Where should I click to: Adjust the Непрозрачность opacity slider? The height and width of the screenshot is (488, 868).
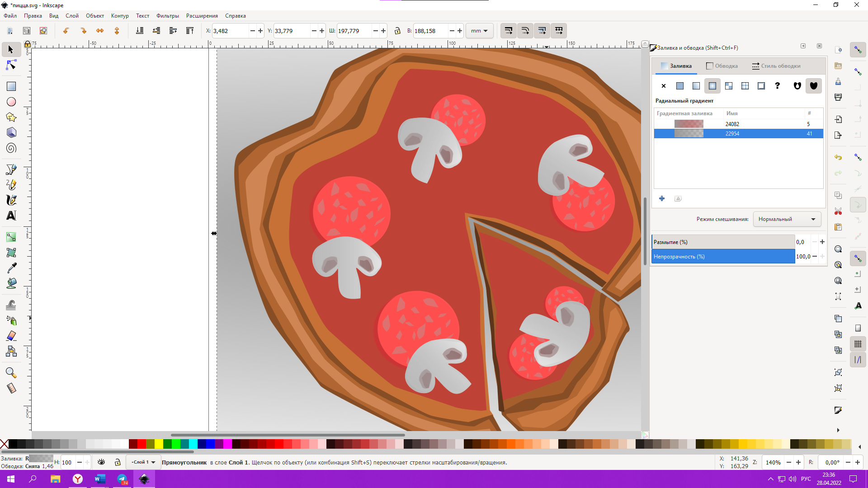tap(723, 256)
